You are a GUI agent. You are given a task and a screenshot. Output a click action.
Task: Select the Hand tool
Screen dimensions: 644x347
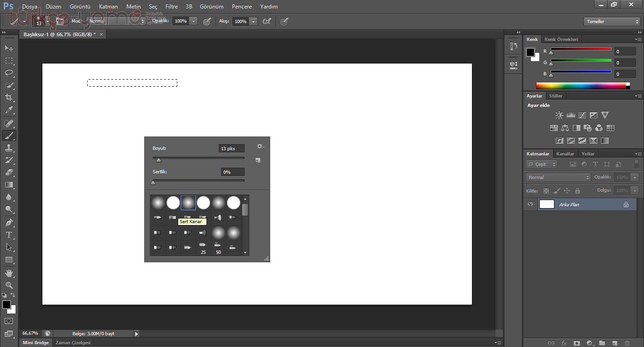(9, 273)
